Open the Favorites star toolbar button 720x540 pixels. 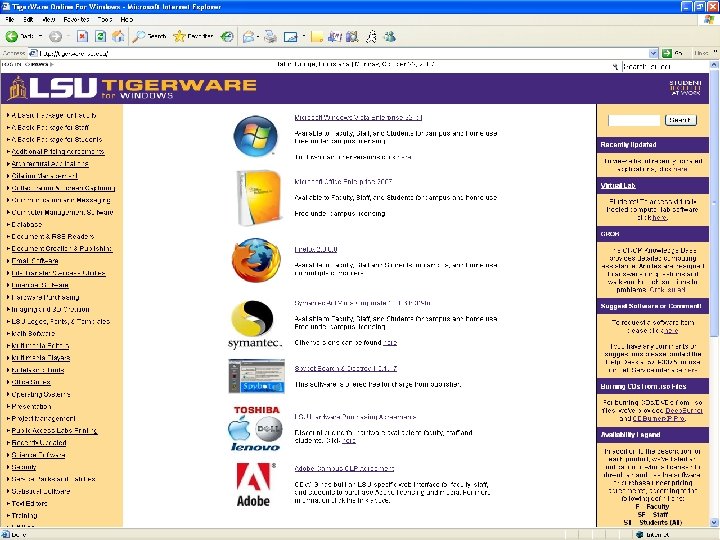(x=193, y=36)
